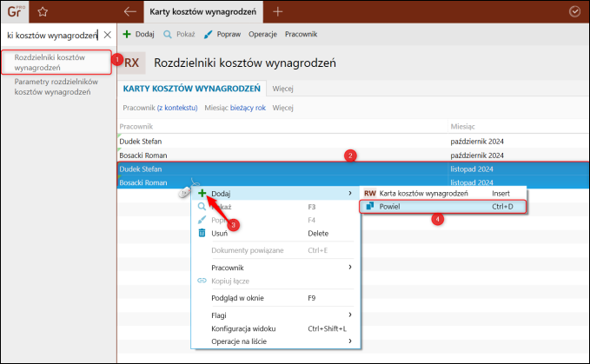The image size is (590, 364).
Task: Click the brush icon in context menu
Action: 202,220
